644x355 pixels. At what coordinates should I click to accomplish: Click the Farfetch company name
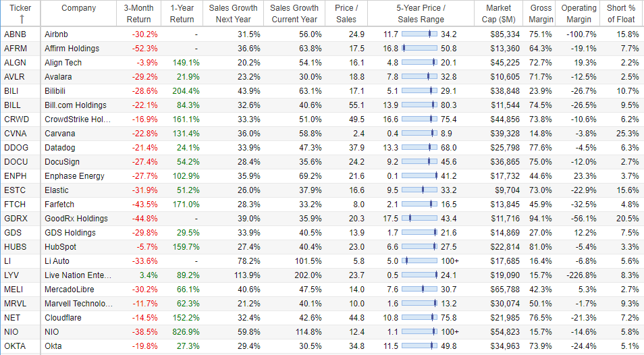point(60,204)
